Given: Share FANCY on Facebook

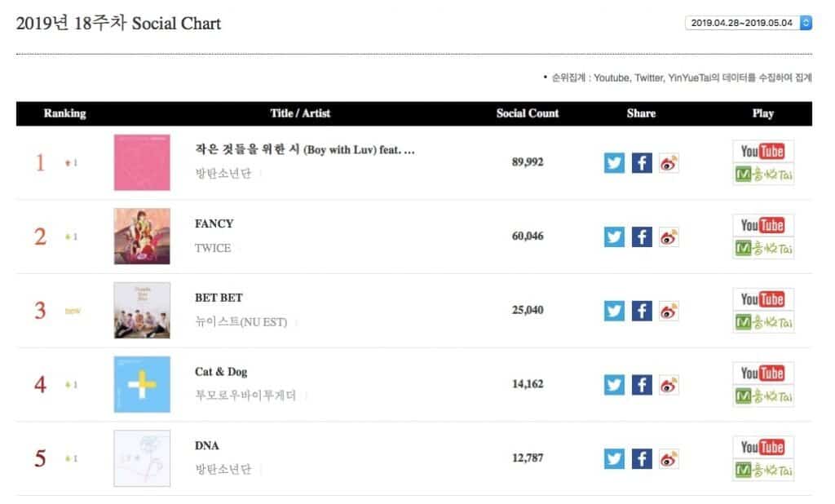Looking at the screenshot, I should tap(642, 237).
